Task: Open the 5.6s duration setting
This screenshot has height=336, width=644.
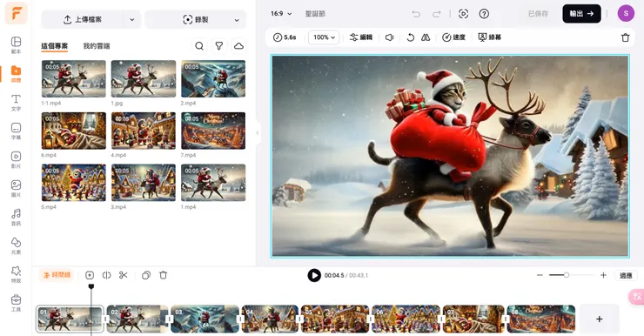Action: point(285,37)
